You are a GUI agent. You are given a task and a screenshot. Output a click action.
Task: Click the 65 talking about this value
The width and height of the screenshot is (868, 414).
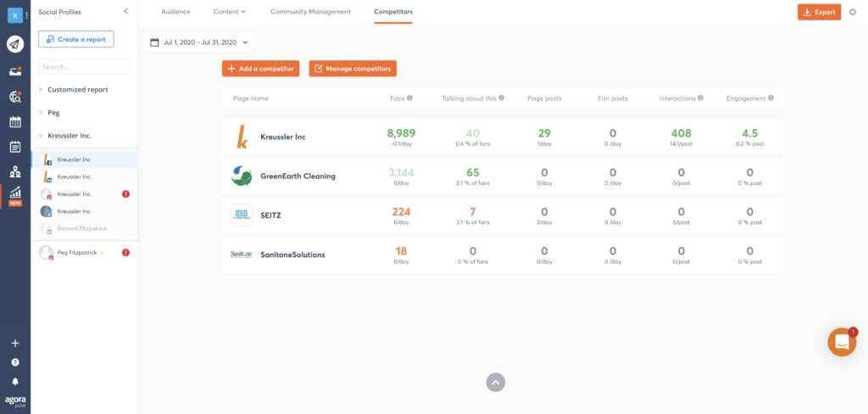tap(473, 172)
